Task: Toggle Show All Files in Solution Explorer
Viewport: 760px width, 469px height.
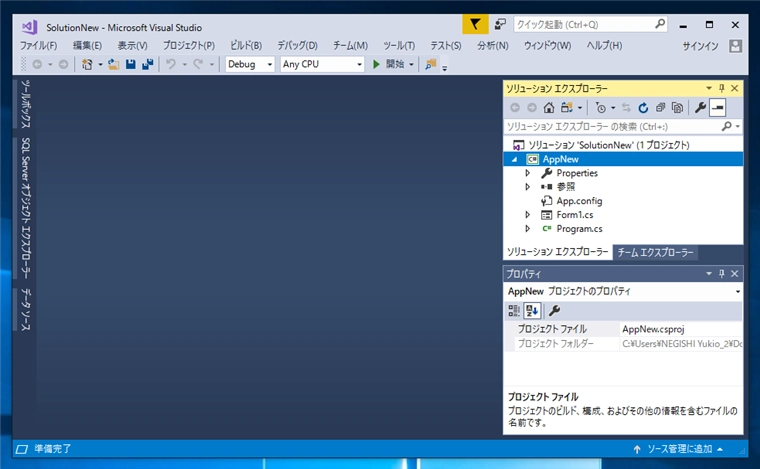Action: click(678, 108)
